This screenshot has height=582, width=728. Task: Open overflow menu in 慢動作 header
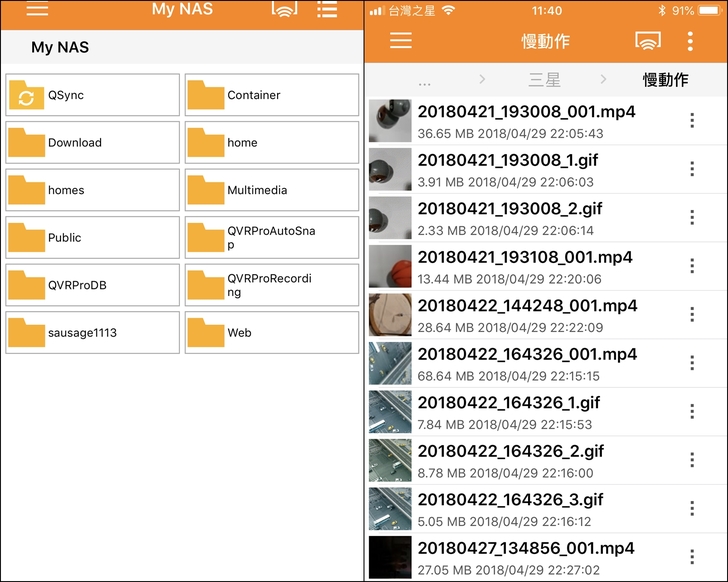point(690,41)
